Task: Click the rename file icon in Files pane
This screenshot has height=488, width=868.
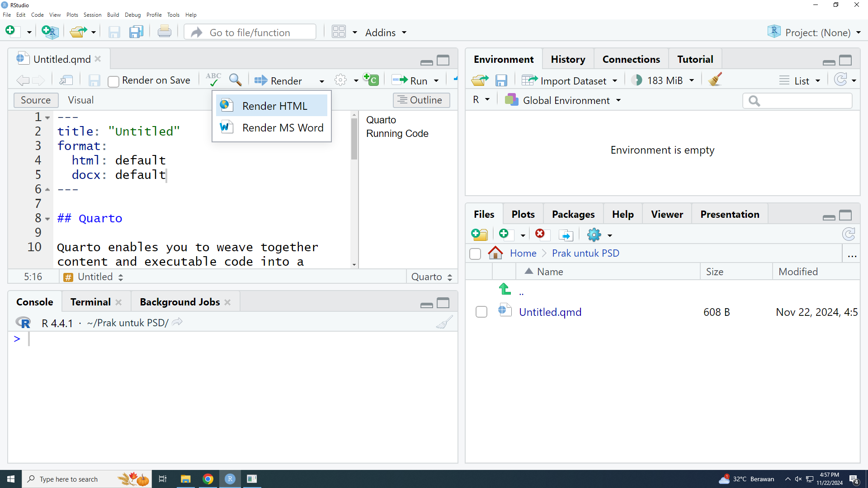Action: 566,235
